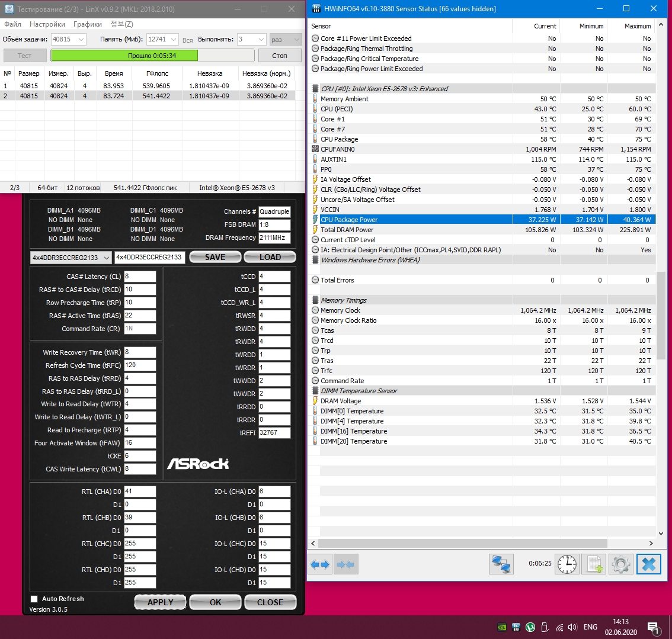Image resolution: width=672 pixels, height=639 pixels.
Task: Click the Тест button in LinX
Action: pyautogui.click(x=24, y=56)
